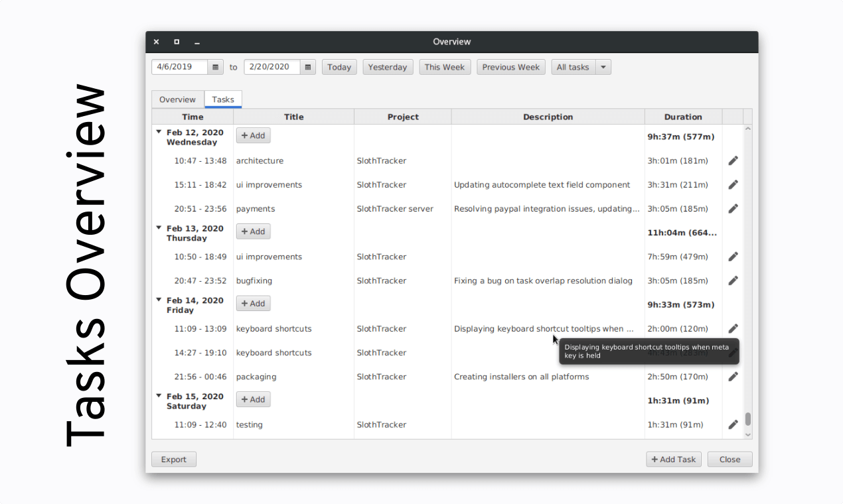The height and width of the screenshot is (504, 843).
Task: Open the end date calendar picker
Action: coord(308,67)
